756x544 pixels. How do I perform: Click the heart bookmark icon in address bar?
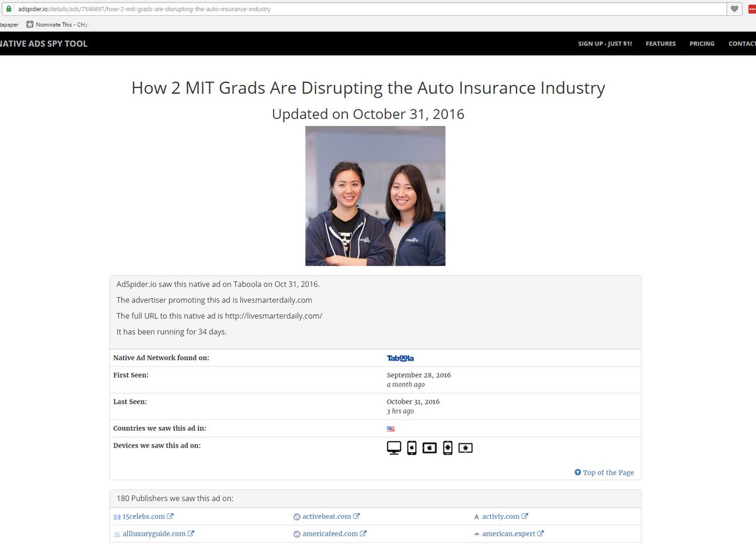(x=735, y=9)
